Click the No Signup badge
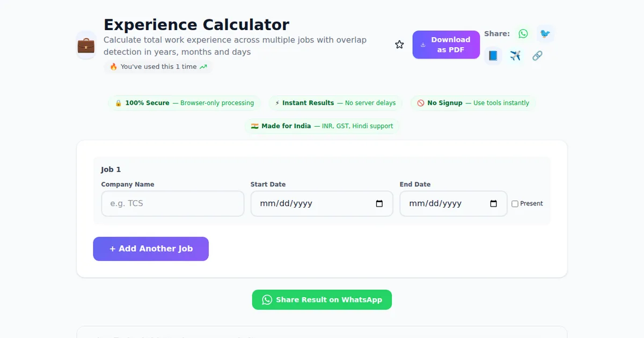Viewport: 644px width, 338px height. click(473, 103)
